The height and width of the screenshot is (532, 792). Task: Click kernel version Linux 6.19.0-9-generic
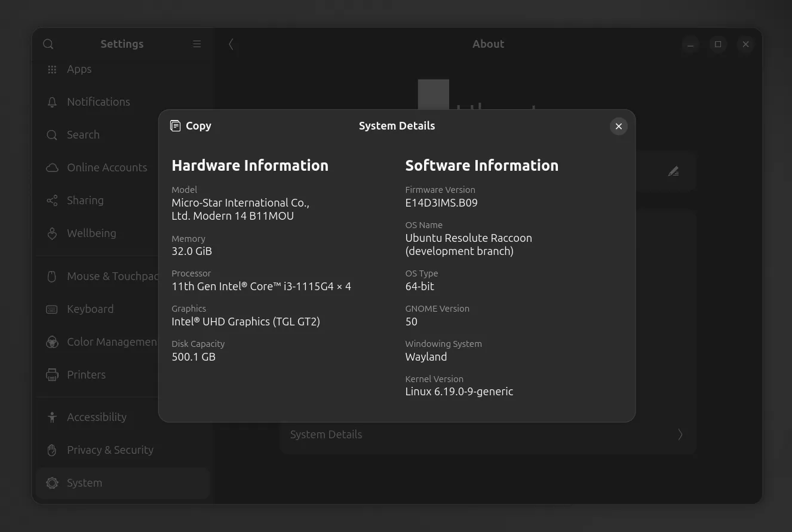pos(459,392)
